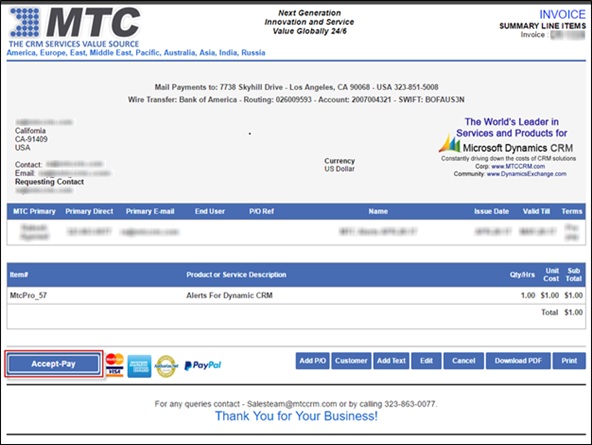Click the MasterCard logo icon
The height and width of the screenshot is (445, 592).
pos(114,359)
